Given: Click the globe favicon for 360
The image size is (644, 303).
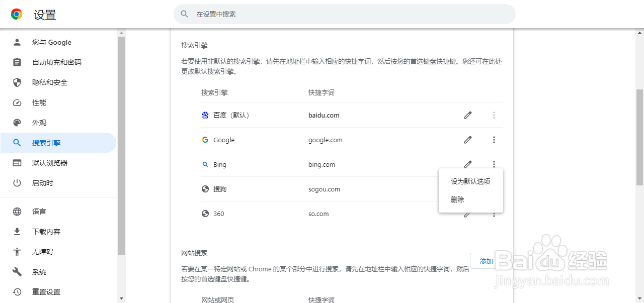Looking at the screenshot, I should [205, 214].
